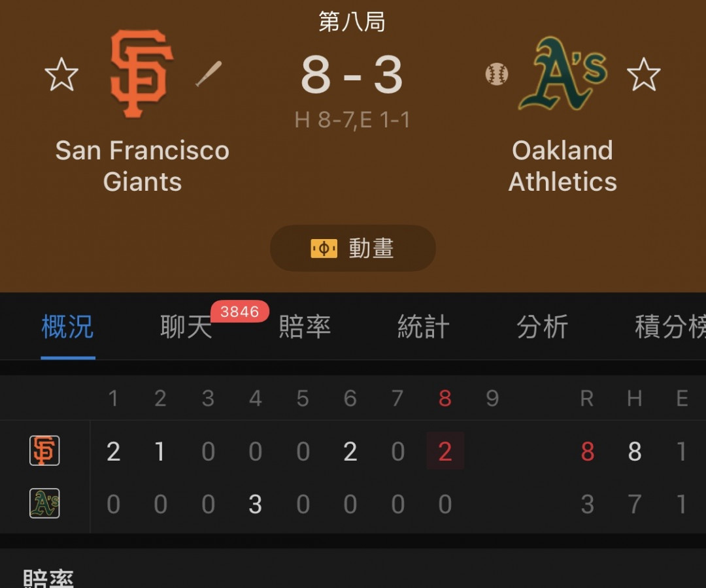Click the baseball pitching indicator icon
This screenshot has width=706, height=588.
[497, 74]
